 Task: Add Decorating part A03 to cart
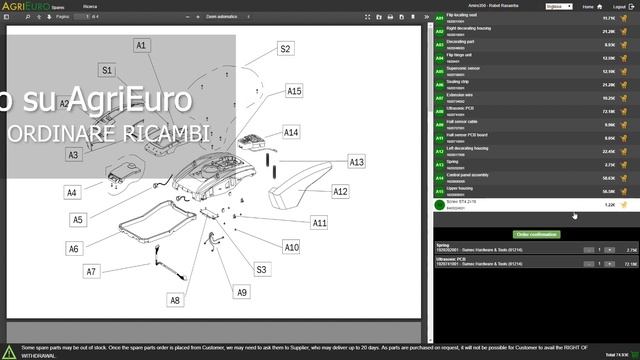coord(624,45)
